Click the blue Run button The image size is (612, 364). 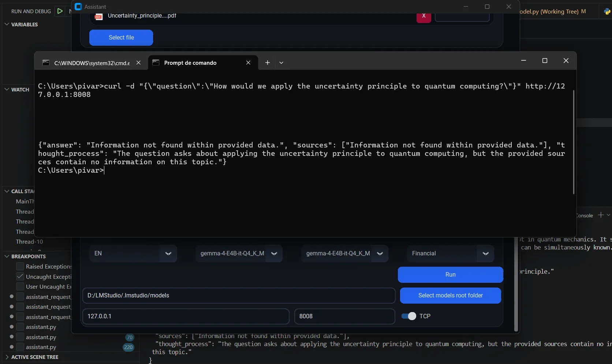pos(450,275)
